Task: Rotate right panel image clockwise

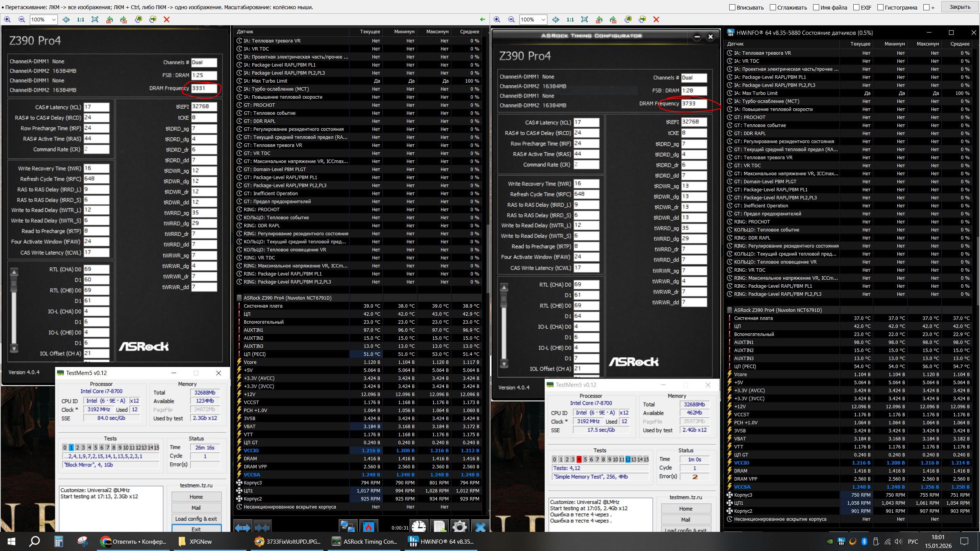Action: [x=613, y=20]
